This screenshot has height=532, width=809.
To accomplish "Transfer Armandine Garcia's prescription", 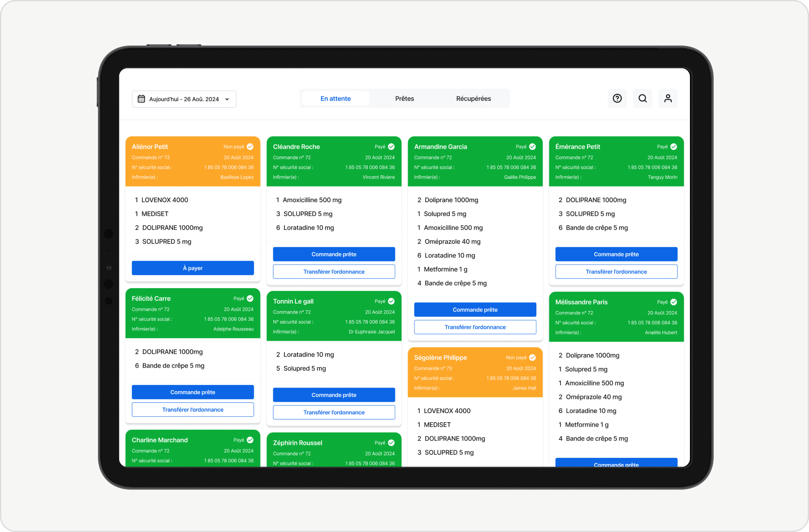I will (475, 327).
